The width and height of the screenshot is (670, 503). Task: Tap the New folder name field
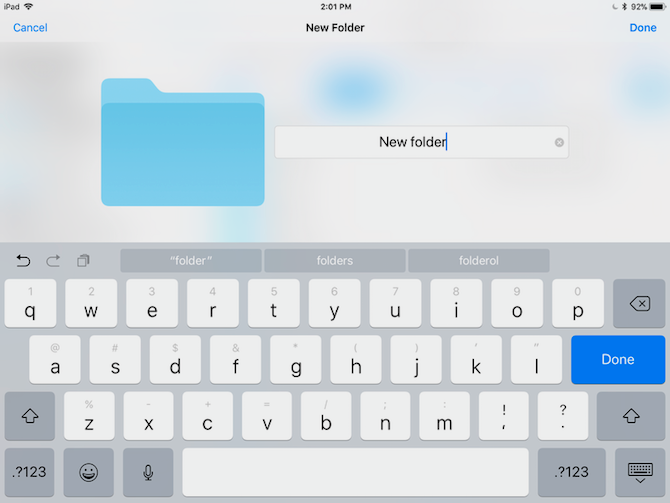click(x=412, y=142)
